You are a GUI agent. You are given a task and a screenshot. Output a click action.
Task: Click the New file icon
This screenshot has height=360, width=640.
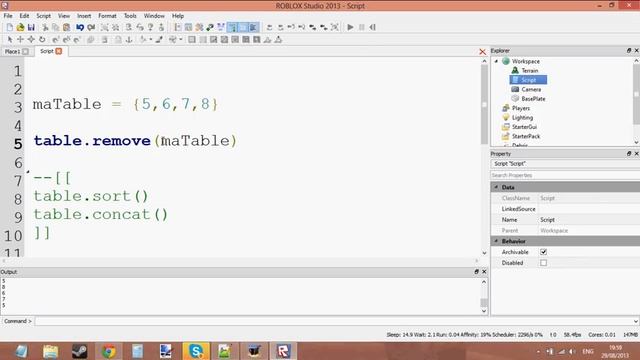(9, 27)
